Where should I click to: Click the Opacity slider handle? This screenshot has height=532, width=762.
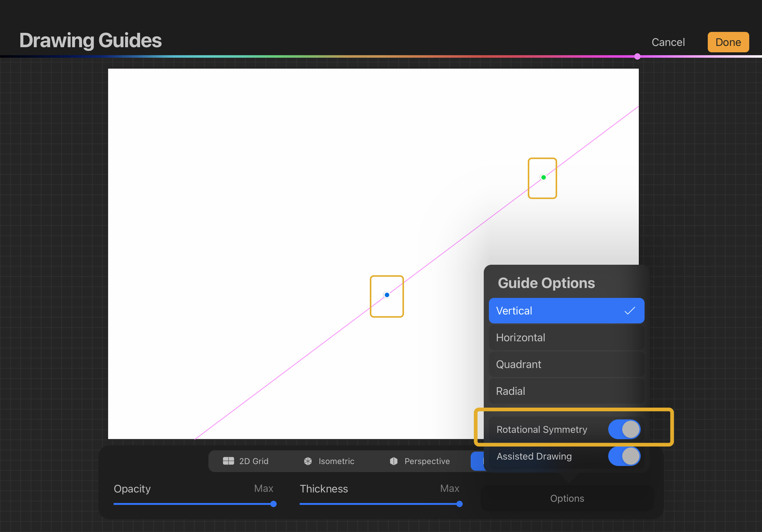273,504
